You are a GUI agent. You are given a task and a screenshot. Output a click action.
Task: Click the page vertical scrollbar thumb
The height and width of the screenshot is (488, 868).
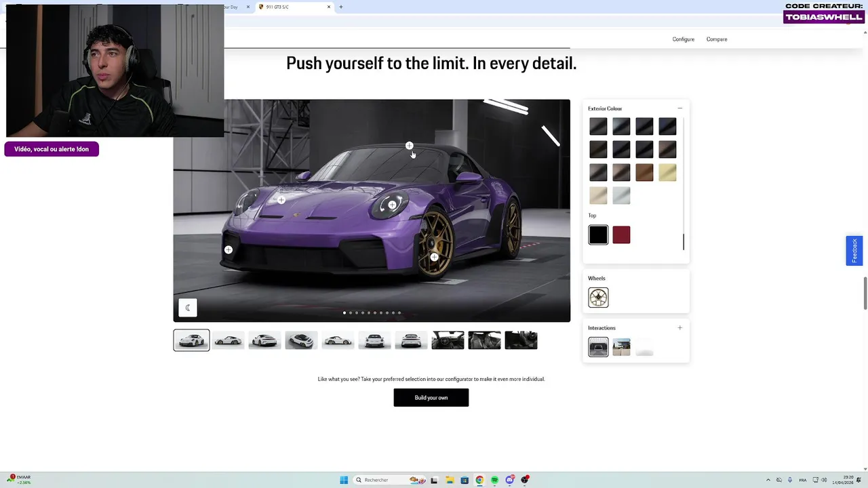tap(865, 293)
